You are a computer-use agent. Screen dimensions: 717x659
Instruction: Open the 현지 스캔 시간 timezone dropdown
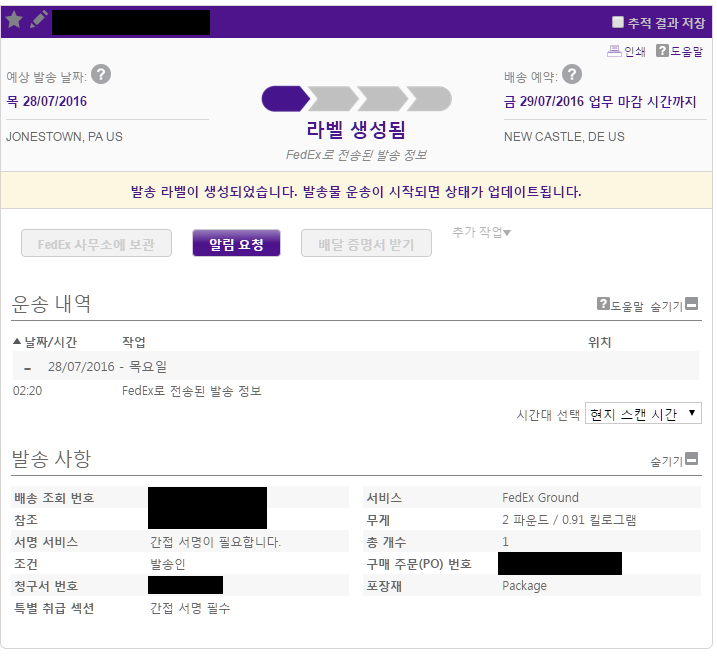pos(643,413)
